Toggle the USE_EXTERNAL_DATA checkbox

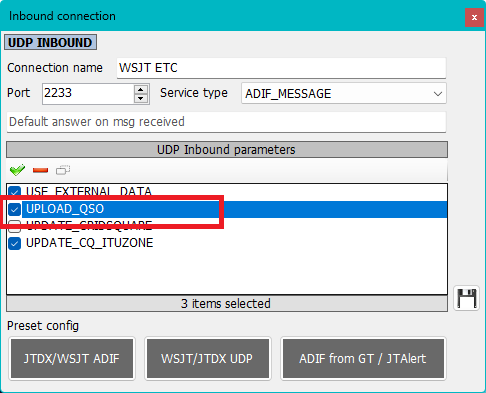tap(14, 192)
